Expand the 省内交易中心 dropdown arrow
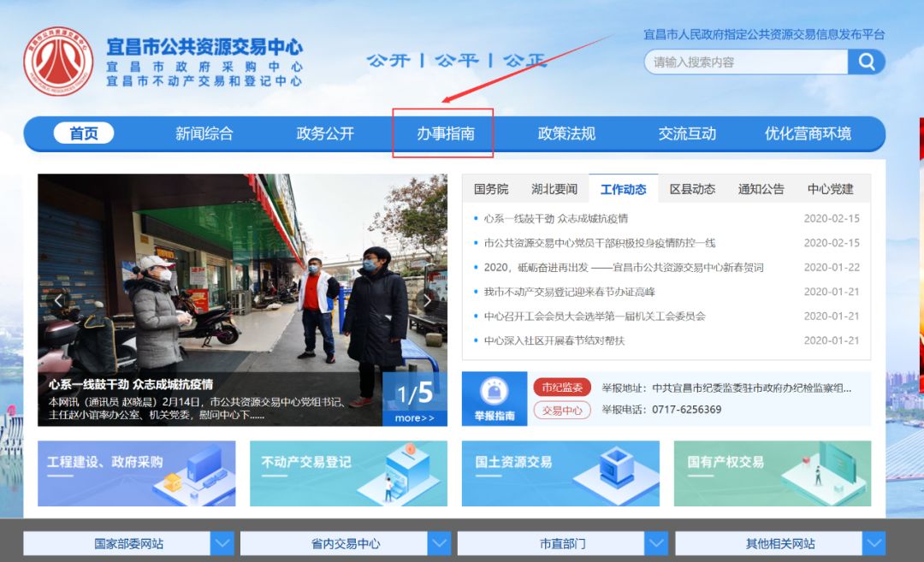This screenshot has width=924, height=562. [439, 543]
